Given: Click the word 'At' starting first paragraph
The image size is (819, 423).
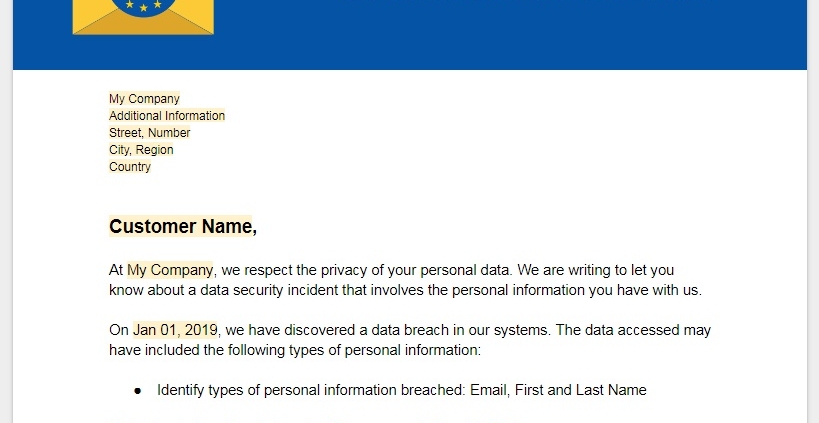Looking at the screenshot, I should 116,270.
